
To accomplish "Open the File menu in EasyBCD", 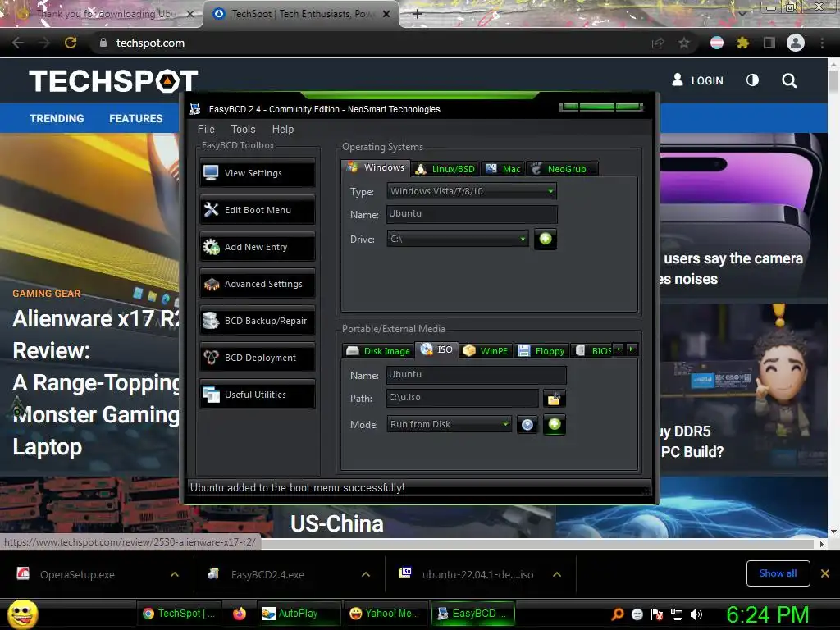I will tap(206, 129).
